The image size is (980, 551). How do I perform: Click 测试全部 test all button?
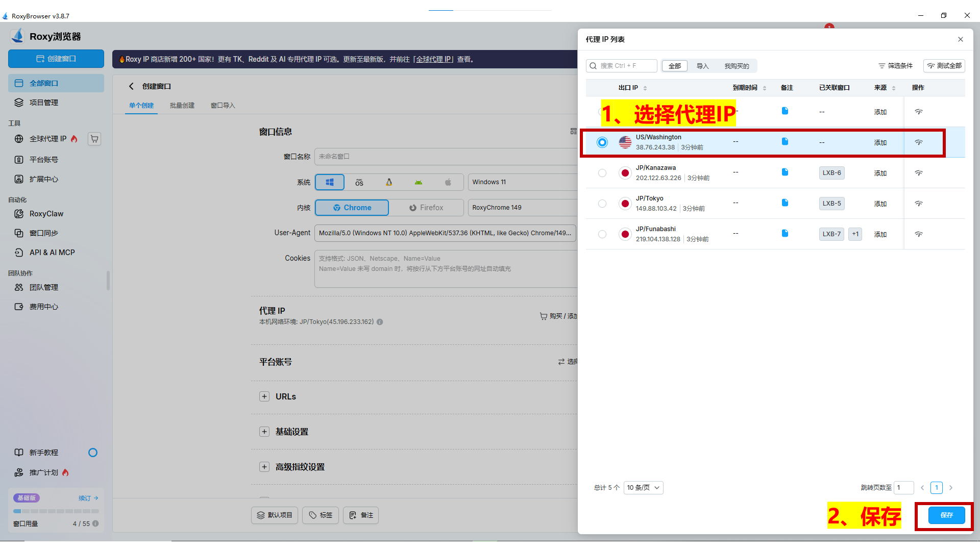click(x=944, y=66)
